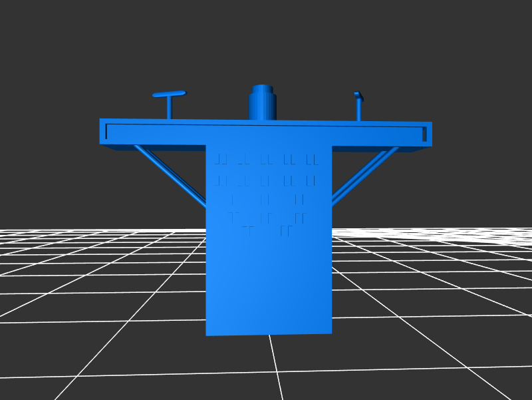Click the second row of notches on the panel

point(266,180)
